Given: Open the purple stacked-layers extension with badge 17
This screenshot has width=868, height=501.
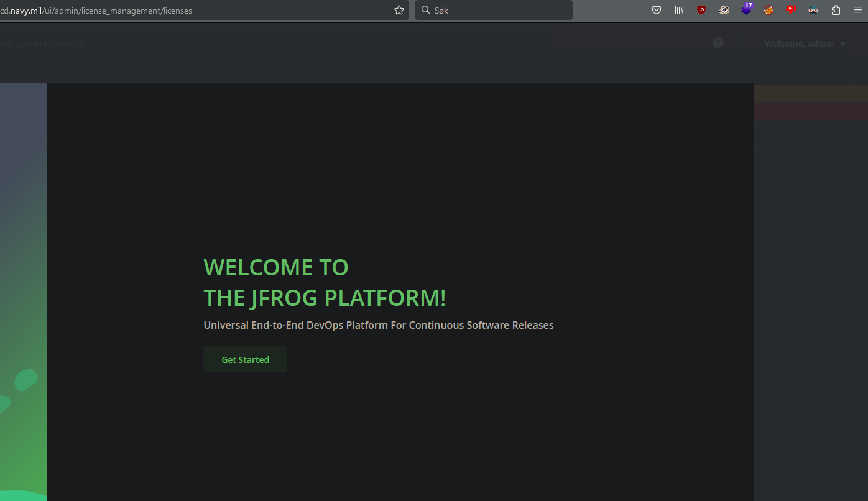Looking at the screenshot, I should 746,9.
